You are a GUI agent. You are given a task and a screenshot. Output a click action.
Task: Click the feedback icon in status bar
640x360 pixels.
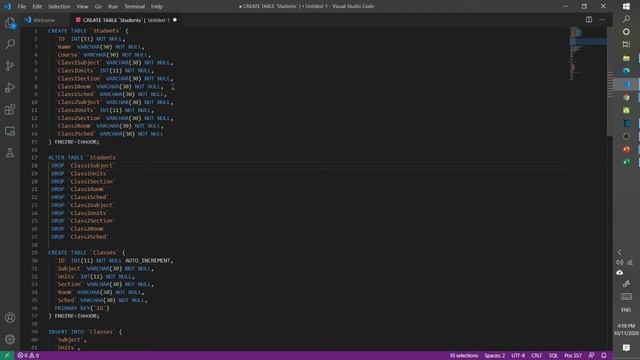591,356
